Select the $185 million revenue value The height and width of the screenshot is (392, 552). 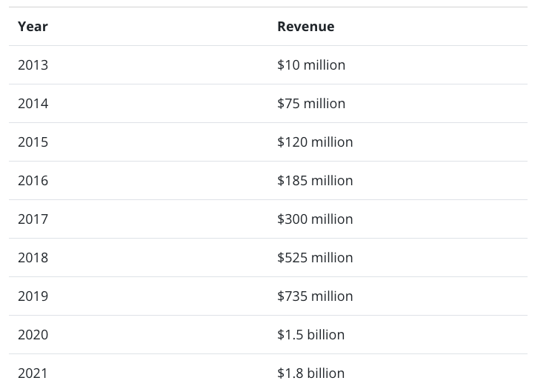(315, 181)
